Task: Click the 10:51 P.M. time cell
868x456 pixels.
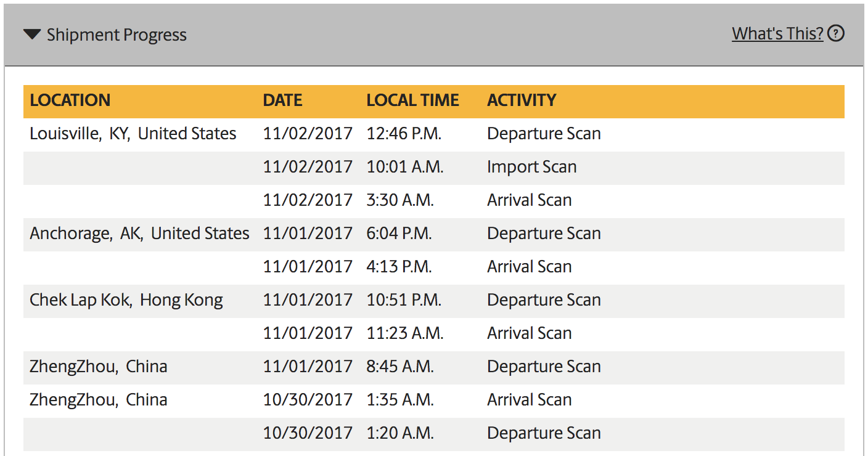Action: point(404,300)
